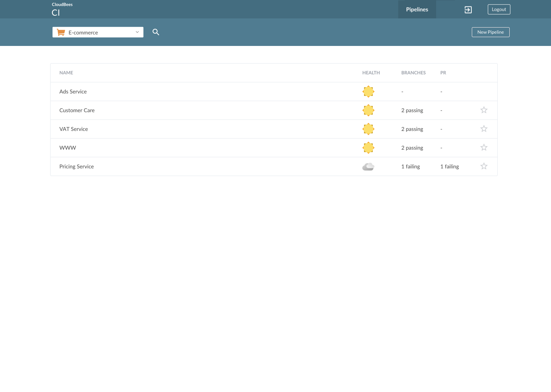Click the Logout button
The height and width of the screenshot is (392, 551).
pyautogui.click(x=499, y=9)
